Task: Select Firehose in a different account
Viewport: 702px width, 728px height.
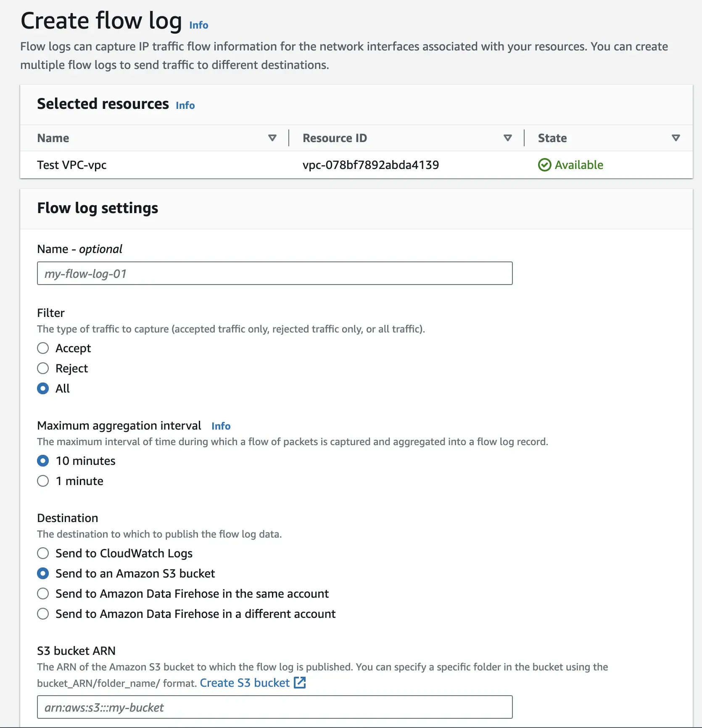Action: [x=43, y=614]
